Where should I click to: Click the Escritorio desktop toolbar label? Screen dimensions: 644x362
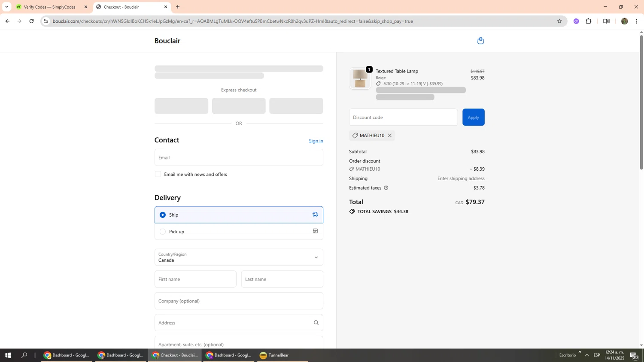(567, 355)
